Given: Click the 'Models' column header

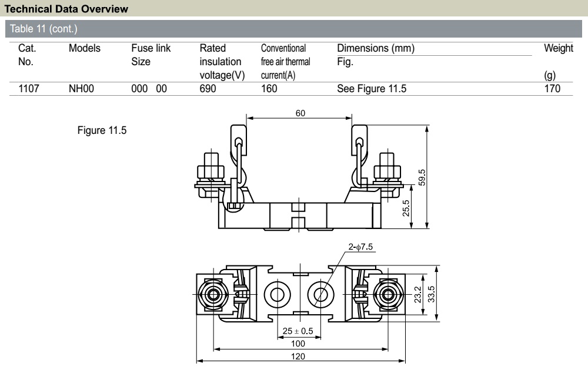Looking at the screenshot, I should point(84,48).
